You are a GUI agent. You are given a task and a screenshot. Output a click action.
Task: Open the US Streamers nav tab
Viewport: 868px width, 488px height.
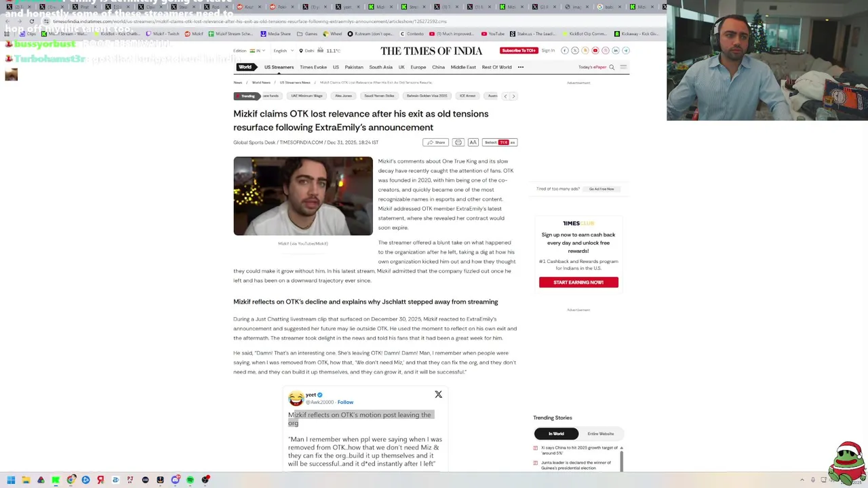click(279, 67)
